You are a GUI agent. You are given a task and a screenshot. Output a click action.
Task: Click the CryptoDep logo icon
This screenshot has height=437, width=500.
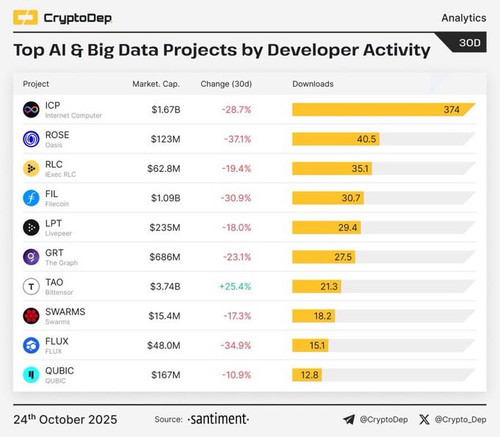click(25, 18)
